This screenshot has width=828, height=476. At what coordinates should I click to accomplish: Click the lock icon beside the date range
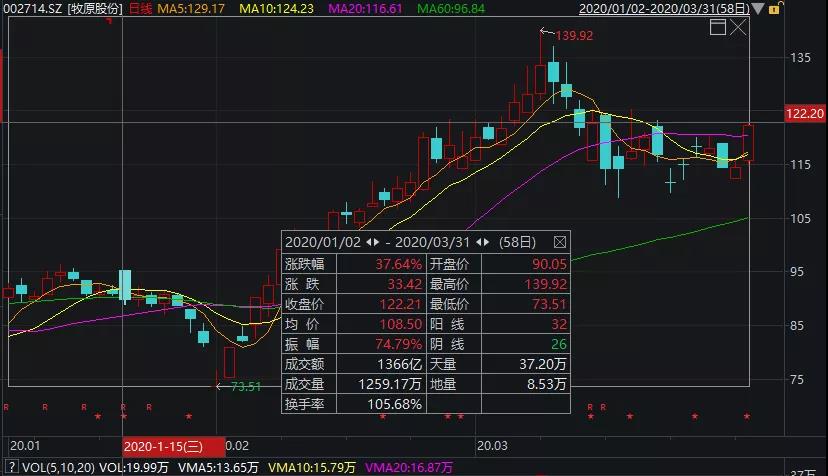pos(775,8)
